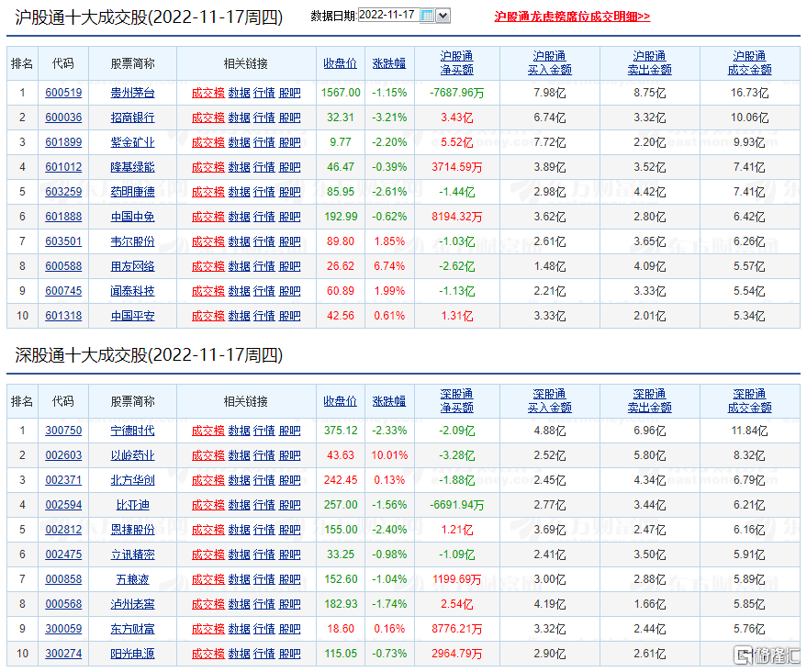
Task: Open stock code 300750 link
Action: click(x=63, y=431)
